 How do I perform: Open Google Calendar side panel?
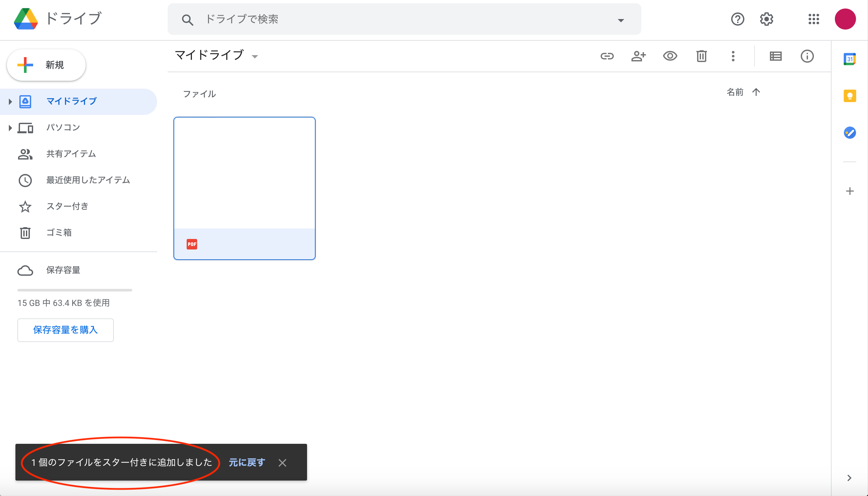[850, 59]
